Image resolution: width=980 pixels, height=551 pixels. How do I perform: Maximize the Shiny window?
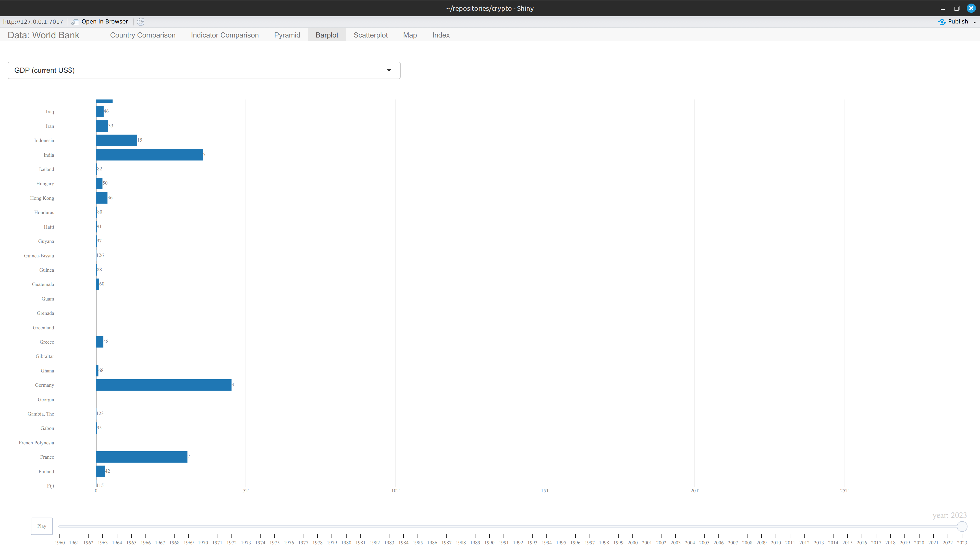[957, 8]
